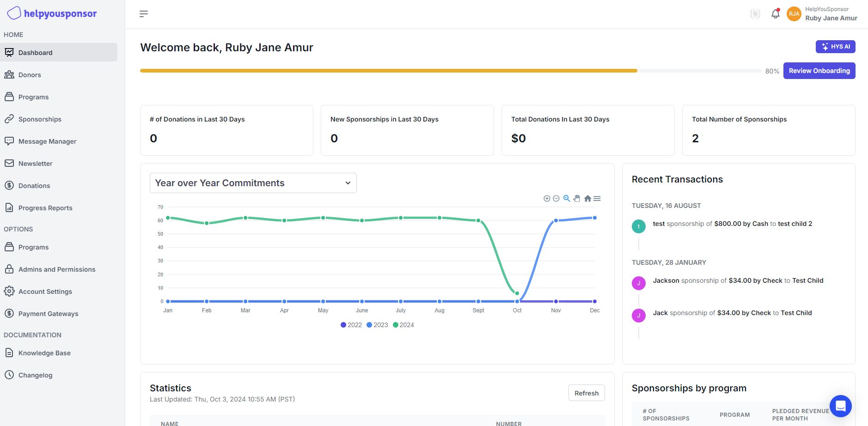The height and width of the screenshot is (426, 868).
Task: Hide the 2024 series in chart legend
Action: [x=403, y=325]
